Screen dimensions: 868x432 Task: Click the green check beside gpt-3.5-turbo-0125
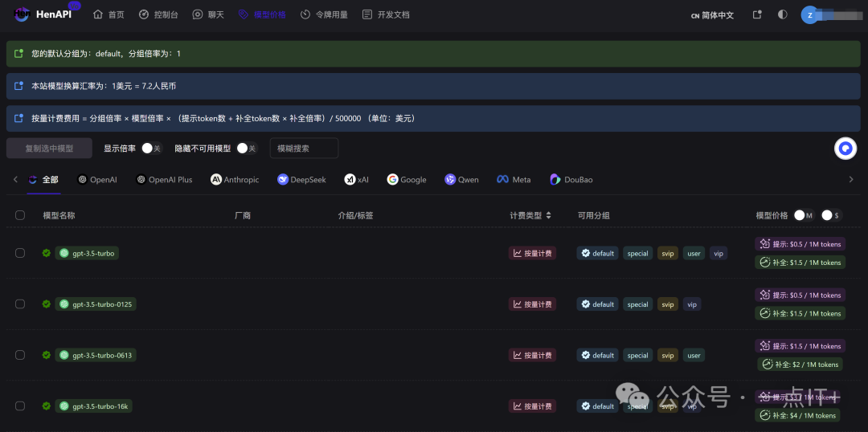click(x=47, y=304)
